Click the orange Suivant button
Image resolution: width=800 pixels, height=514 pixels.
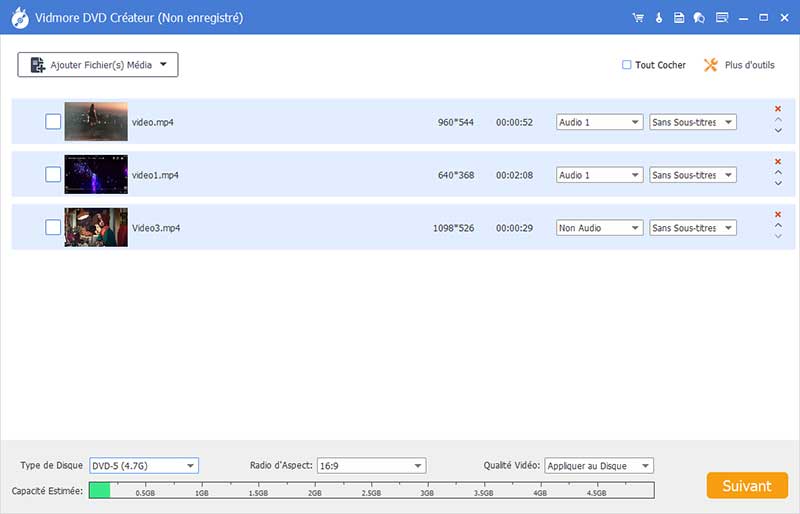point(747,485)
